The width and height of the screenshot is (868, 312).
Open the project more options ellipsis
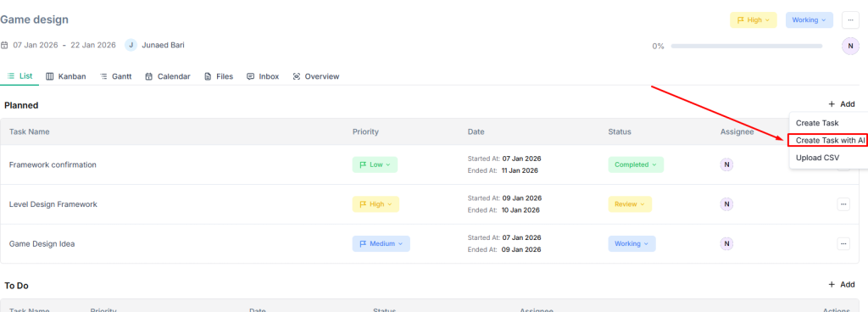point(850,19)
